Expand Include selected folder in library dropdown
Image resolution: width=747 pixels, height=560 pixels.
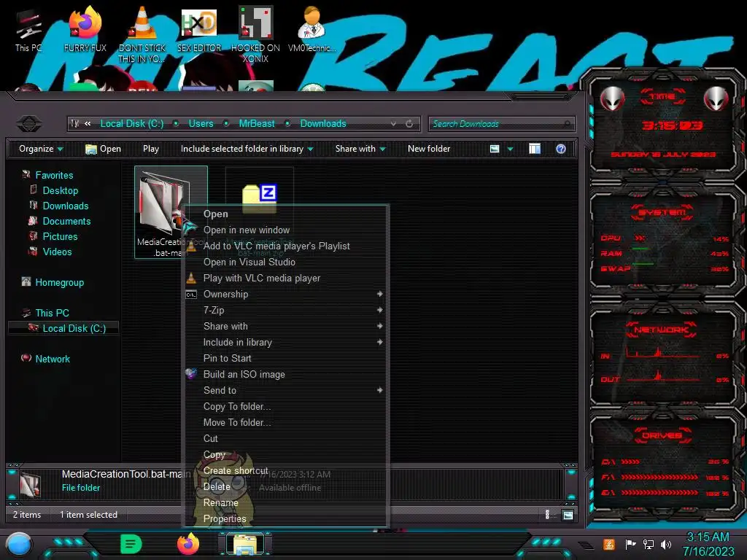tap(247, 149)
